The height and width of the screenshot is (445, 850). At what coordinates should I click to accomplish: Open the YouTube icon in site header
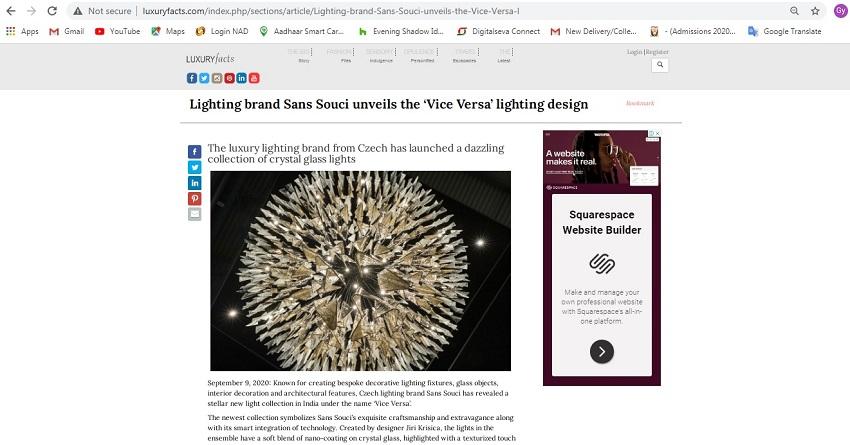[x=254, y=78]
